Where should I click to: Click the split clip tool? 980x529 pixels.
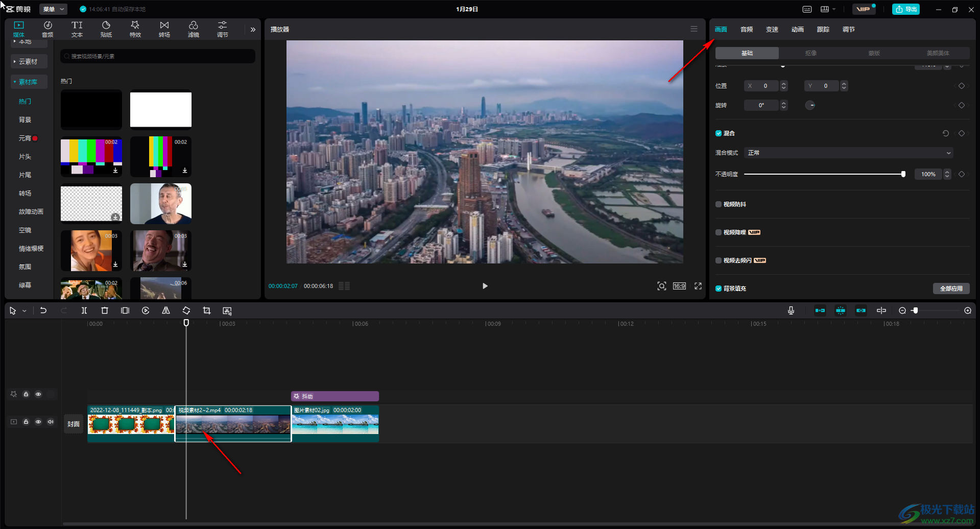84,310
